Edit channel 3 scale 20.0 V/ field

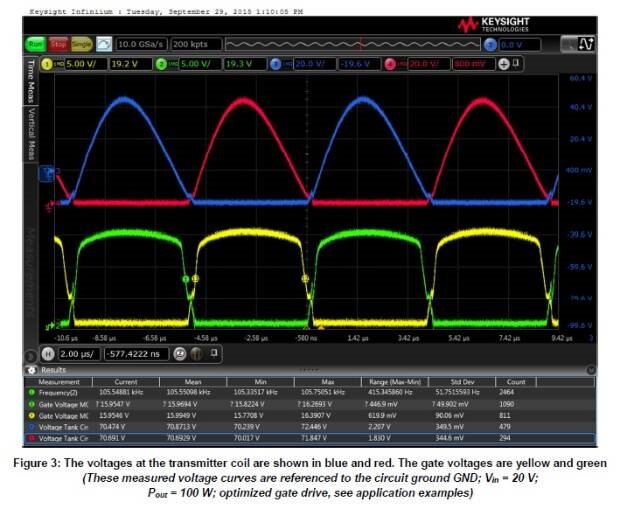[314, 64]
